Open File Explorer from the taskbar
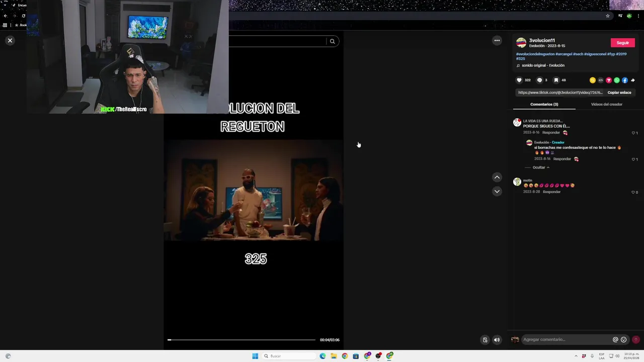This screenshot has height=362, width=644. pos(334,356)
